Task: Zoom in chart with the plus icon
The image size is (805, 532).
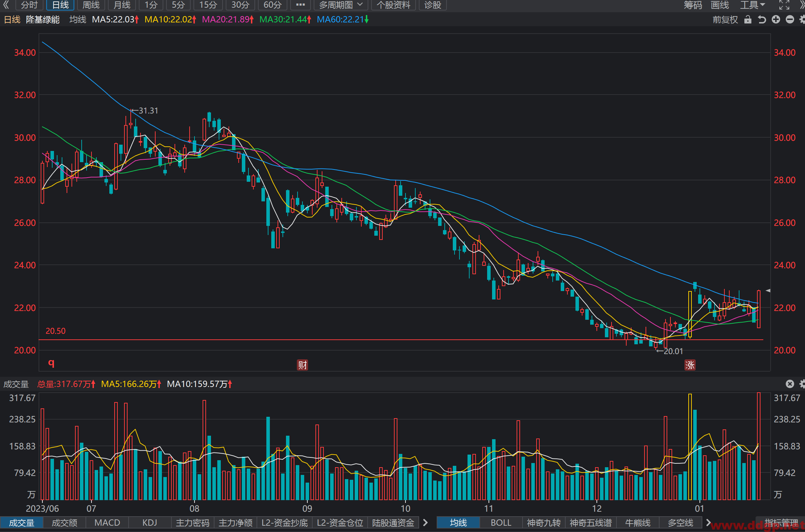Action: click(x=776, y=20)
